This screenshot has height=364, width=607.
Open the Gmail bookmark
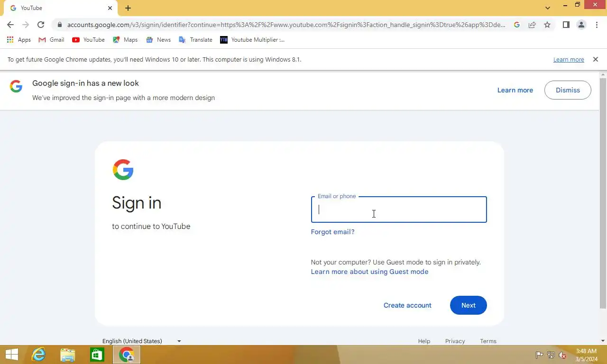click(51, 40)
